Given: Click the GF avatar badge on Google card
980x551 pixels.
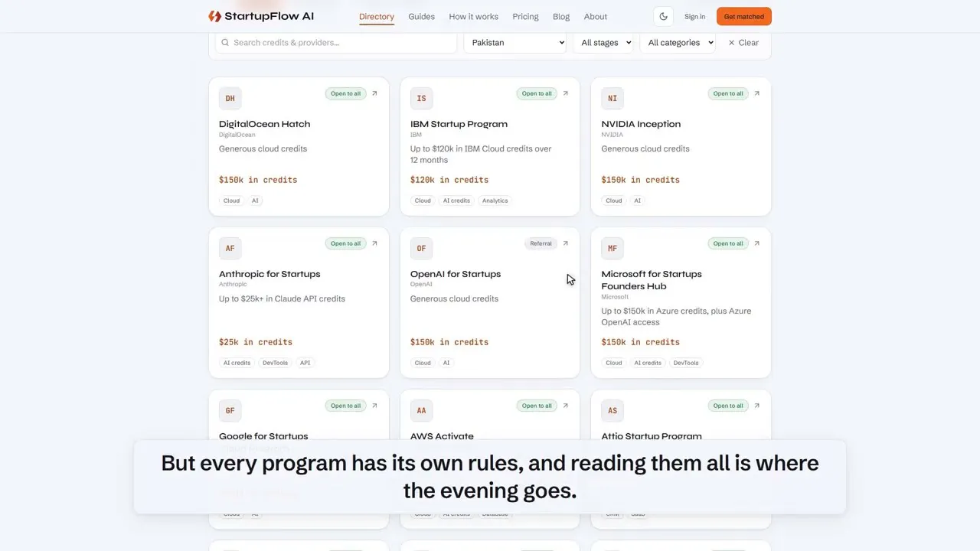Looking at the screenshot, I should 230,411.
